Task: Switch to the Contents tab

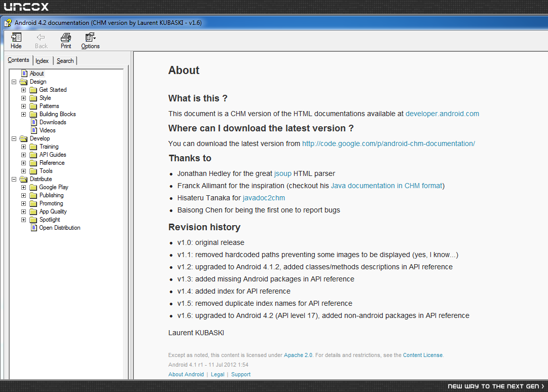Action: pyautogui.click(x=19, y=60)
